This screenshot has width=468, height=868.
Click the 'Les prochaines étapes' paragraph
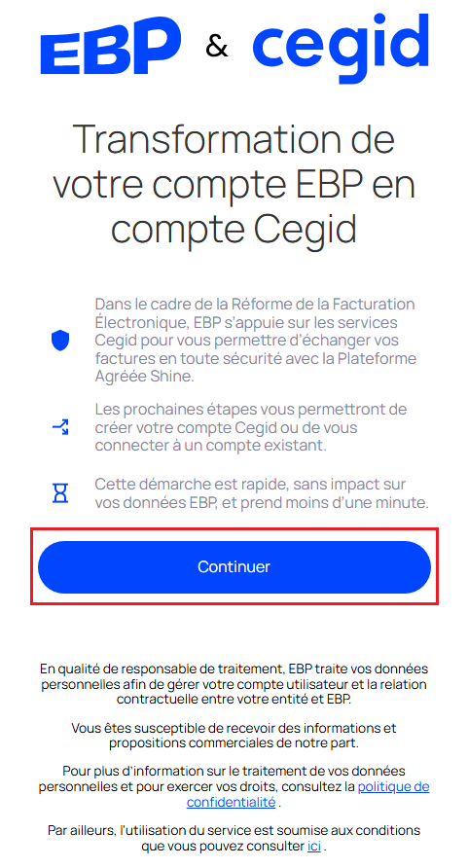point(251,427)
